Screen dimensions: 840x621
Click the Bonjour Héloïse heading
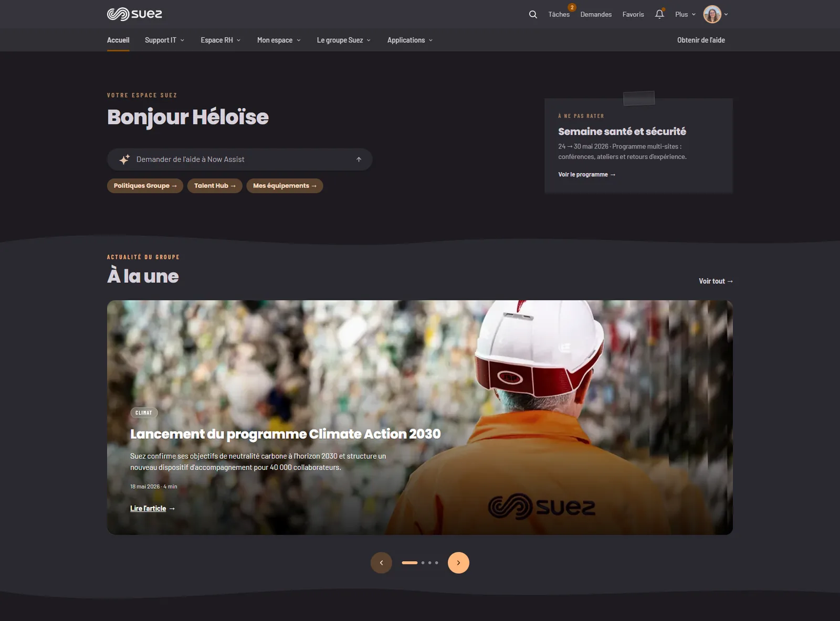(x=188, y=117)
